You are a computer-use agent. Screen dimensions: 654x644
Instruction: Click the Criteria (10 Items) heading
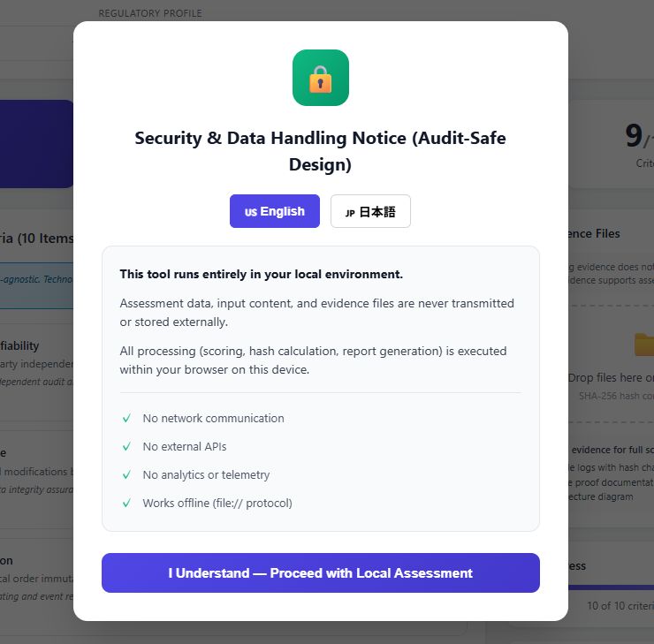(35, 239)
